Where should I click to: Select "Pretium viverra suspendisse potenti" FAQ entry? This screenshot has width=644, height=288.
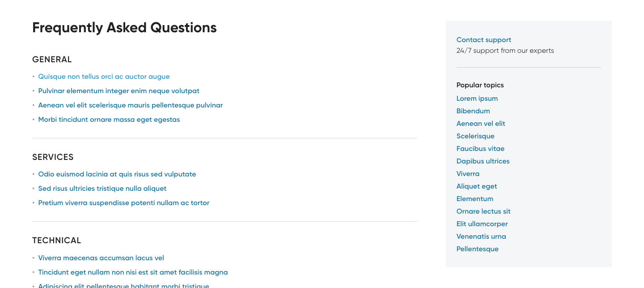click(x=123, y=203)
